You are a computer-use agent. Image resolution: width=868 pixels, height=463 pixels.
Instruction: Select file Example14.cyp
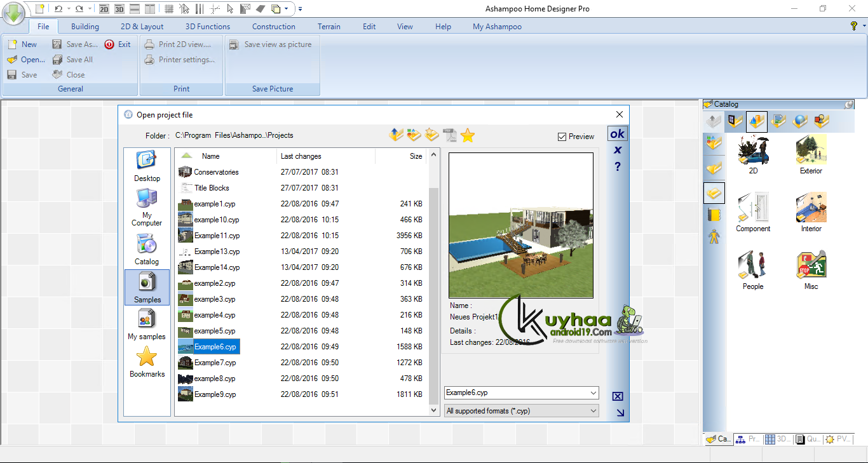point(300,267)
